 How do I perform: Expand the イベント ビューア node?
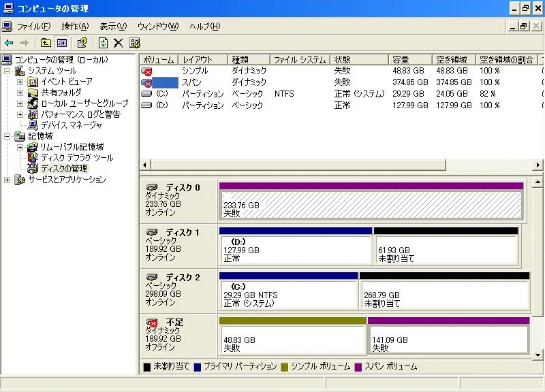(20, 82)
